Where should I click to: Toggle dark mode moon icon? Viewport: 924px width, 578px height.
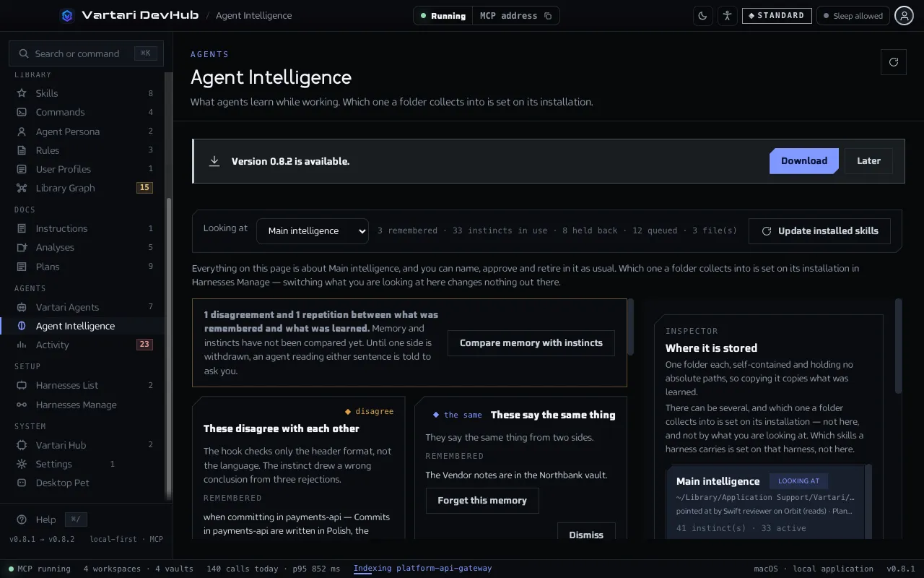pyautogui.click(x=702, y=15)
